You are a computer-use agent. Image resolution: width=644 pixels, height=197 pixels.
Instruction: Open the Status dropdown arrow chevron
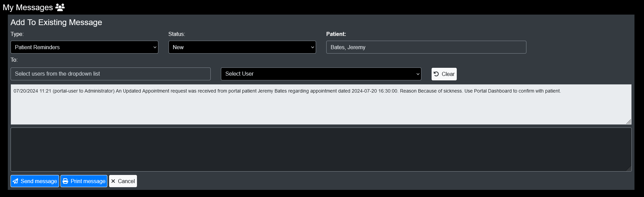(x=312, y=47)
